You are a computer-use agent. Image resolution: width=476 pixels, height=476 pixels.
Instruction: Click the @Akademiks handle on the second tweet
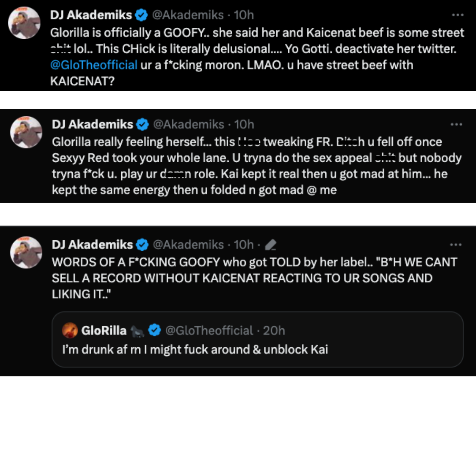(189, 124)
